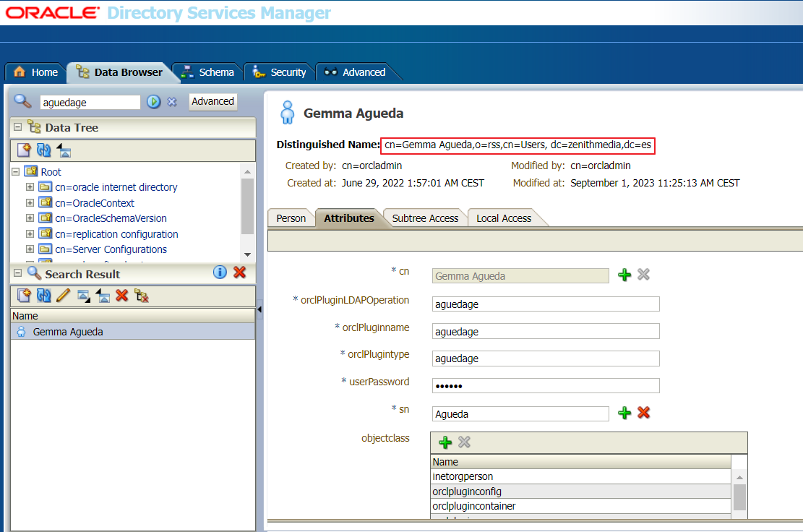Image resolution: width=803 pixels, height=532 pixels.
Task: Click into the userPassword field
Action: point(545,385)
